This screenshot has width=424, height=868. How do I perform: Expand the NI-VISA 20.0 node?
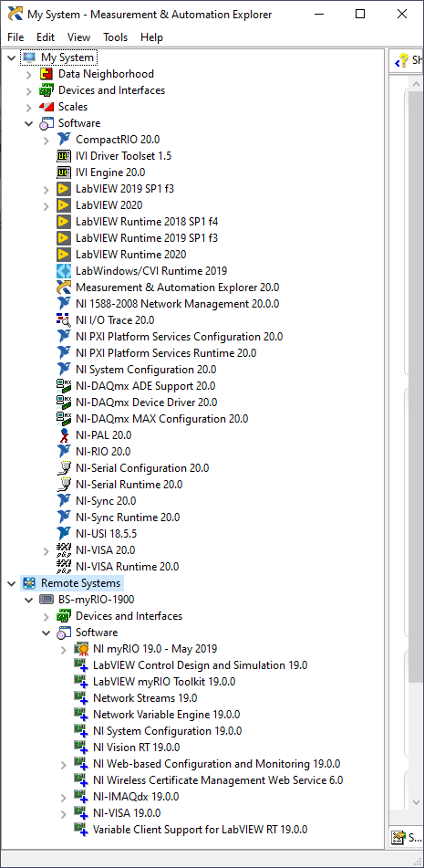[x=47, y=550]
